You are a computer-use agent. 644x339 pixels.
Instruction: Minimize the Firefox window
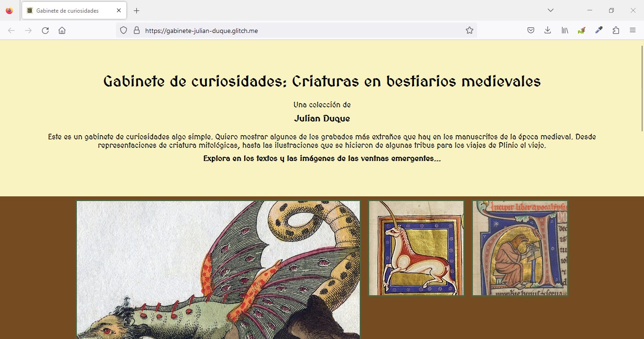point(590,10)
